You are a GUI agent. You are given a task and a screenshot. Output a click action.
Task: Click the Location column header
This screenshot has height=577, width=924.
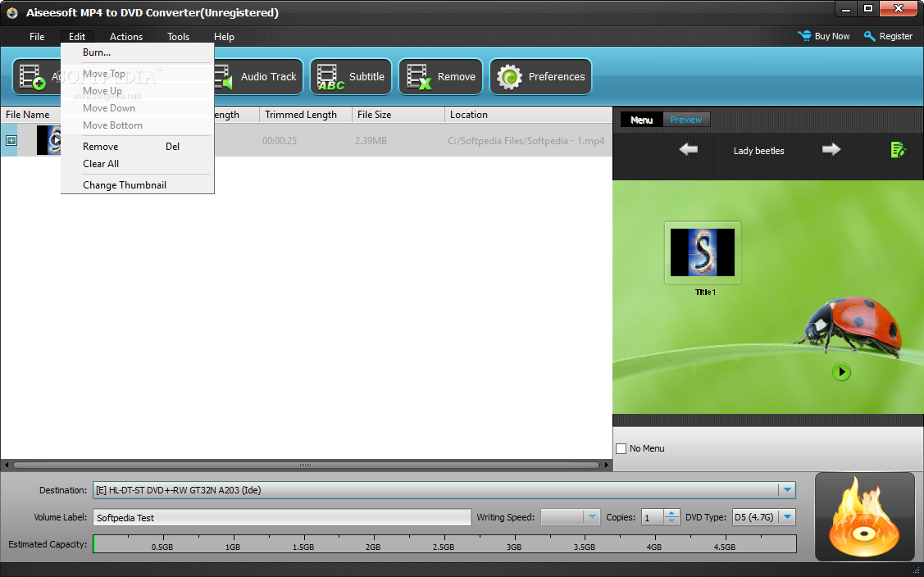[x=529, y=115]
